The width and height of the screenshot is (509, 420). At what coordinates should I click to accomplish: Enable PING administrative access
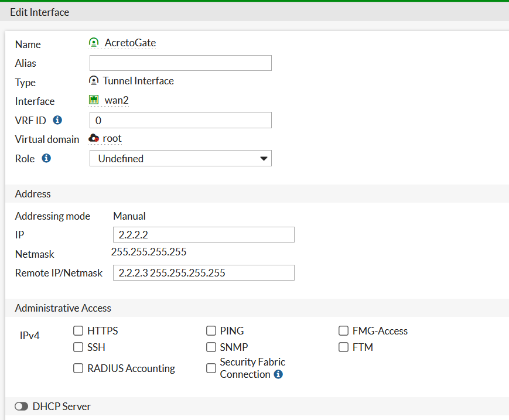(211, 331)
